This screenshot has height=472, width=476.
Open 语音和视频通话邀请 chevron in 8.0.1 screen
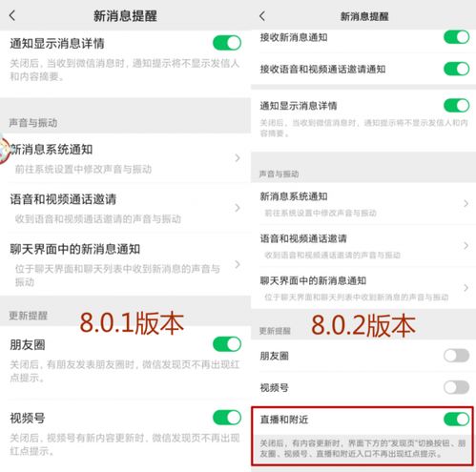tap(238, 208)
